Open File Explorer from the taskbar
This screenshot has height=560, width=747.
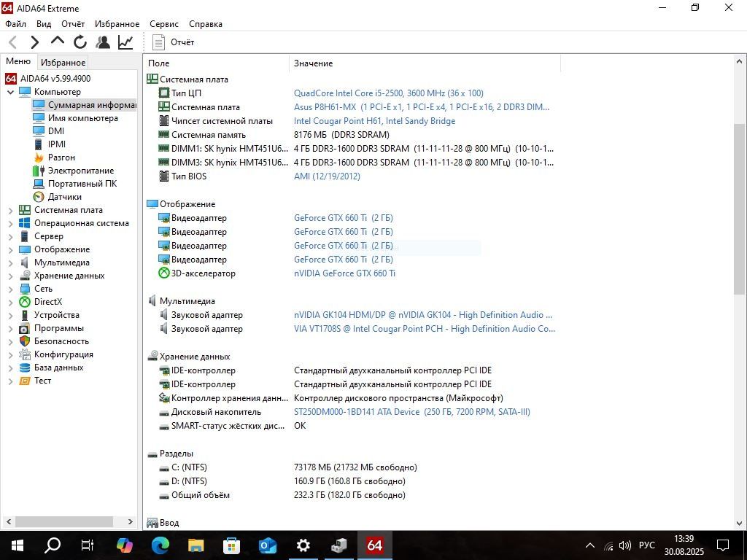click(196, 545)
